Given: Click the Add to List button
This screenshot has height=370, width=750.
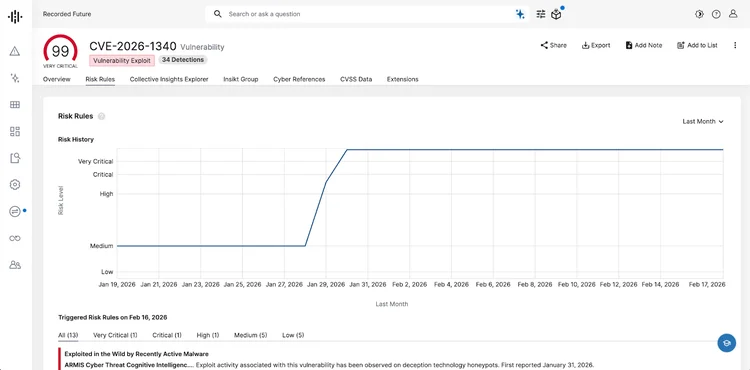Looking at the screenshot, I should pos(697,45).
